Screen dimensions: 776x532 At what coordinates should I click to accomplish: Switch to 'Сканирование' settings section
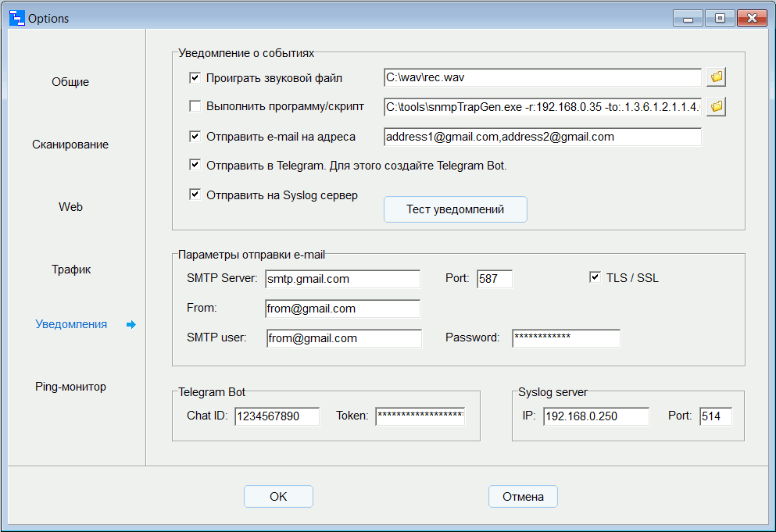(70, 145)
